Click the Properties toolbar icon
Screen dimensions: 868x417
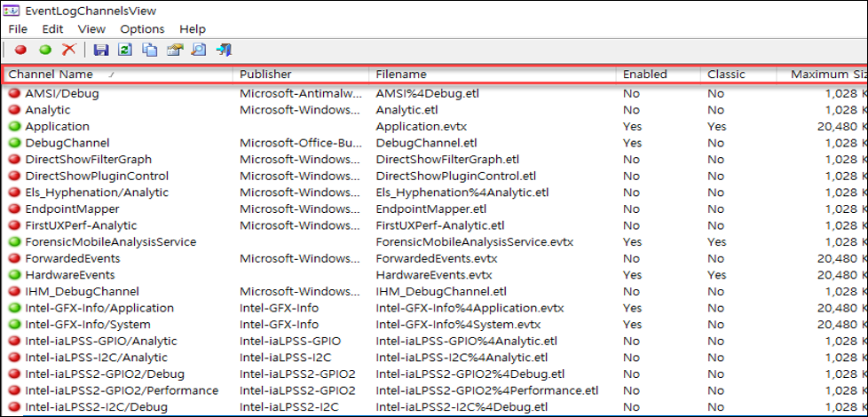(174, 51)
